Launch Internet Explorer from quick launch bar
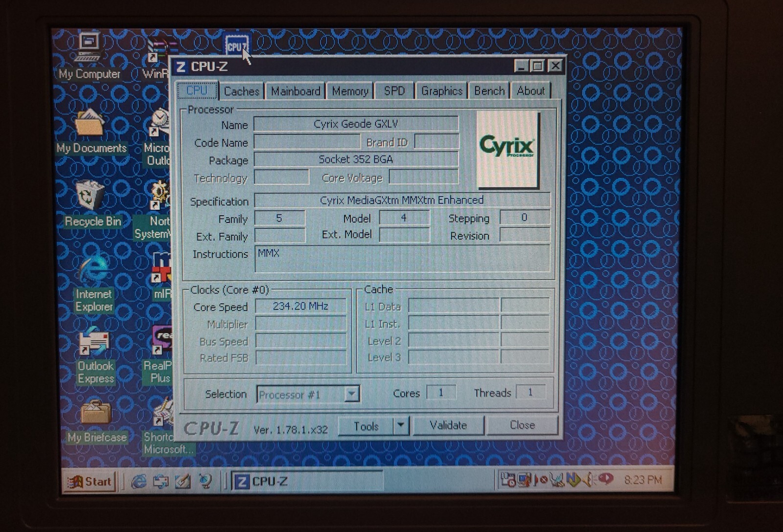This screenshot has width=783, height=532. tap(139, 482)
